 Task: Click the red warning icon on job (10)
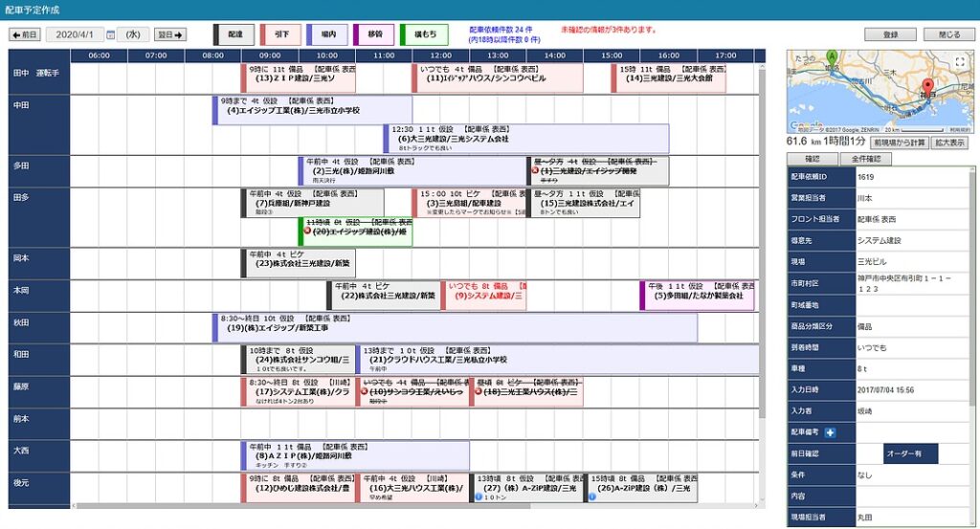(x=362, y=392)
